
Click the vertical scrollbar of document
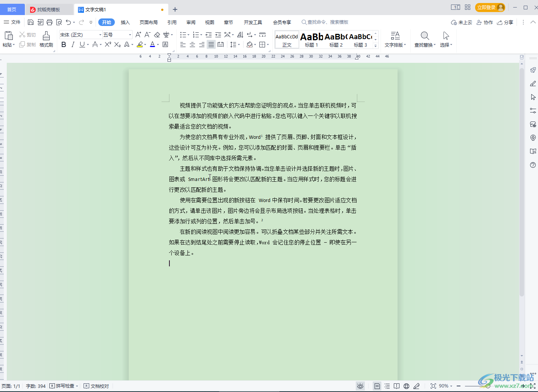[522, 182]
